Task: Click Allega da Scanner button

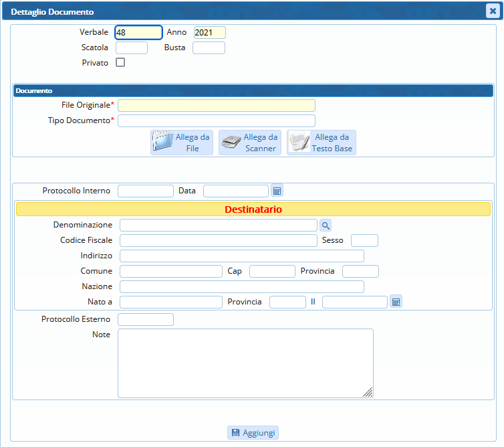Action: 249,143
